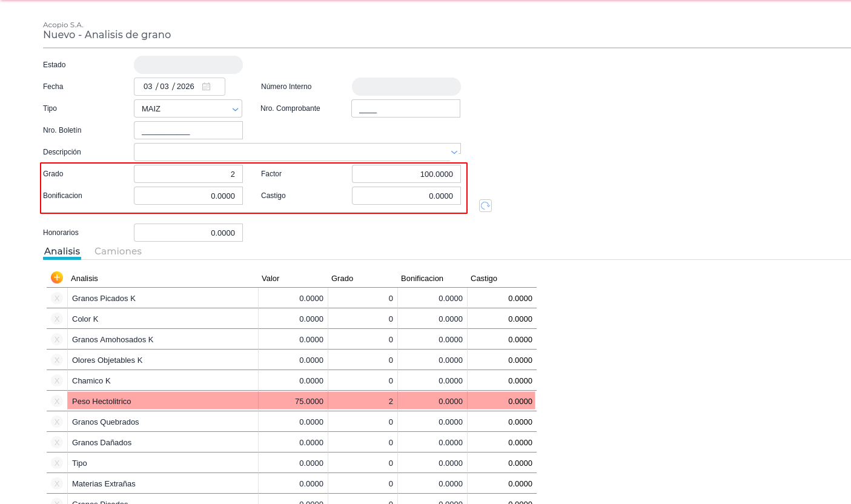Click the refresh recalculate icon beside Castigo
The height and width of the screenshot is (504, 851).
pos(485,206)
